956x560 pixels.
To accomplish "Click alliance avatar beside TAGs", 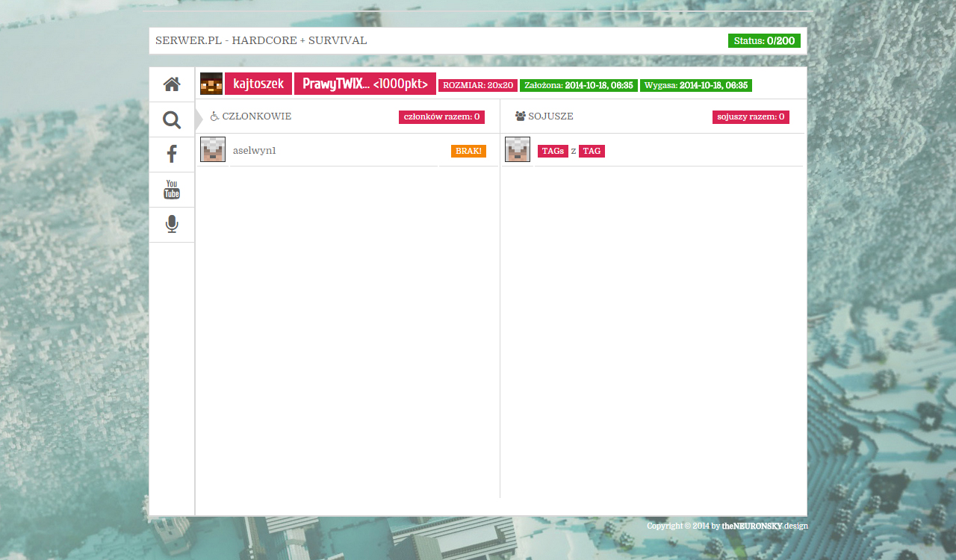I will pyautogui.click(x=518, y=149).
